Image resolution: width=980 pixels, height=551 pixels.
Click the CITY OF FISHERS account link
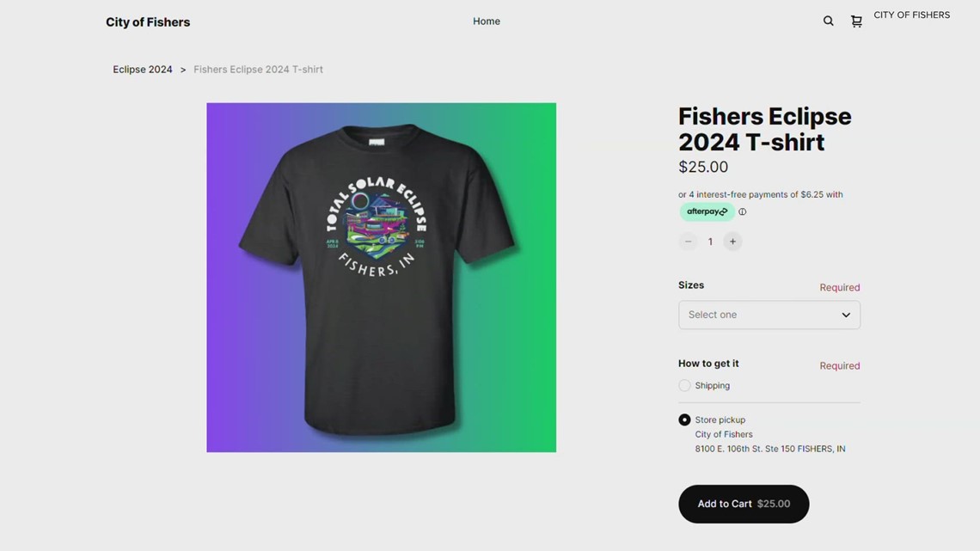(910, 15)
